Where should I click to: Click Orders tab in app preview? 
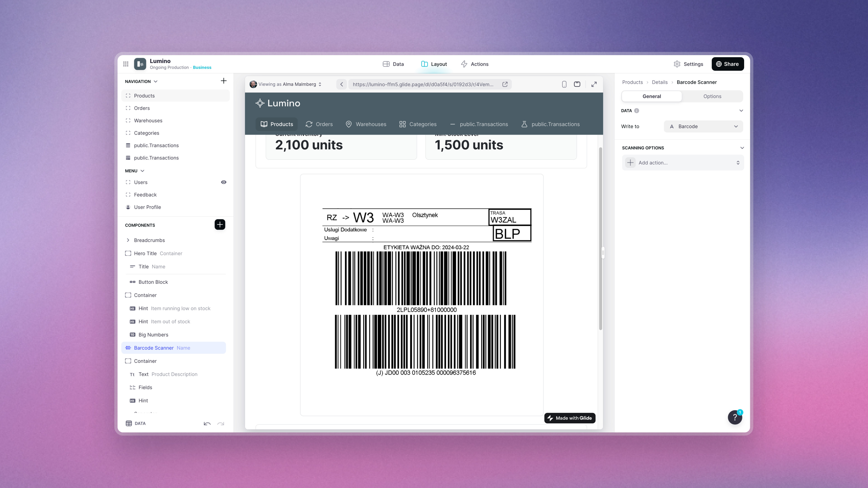[319, 124]
